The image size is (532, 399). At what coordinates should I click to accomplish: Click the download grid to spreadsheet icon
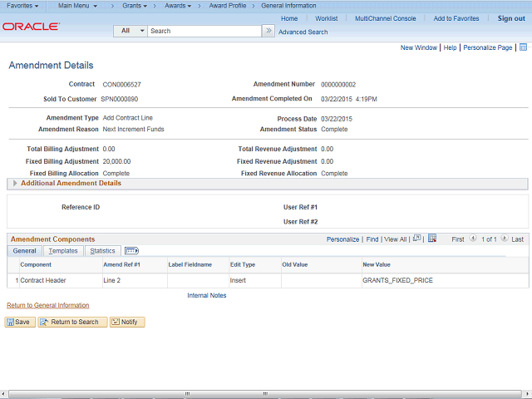[x=432, y=239]
